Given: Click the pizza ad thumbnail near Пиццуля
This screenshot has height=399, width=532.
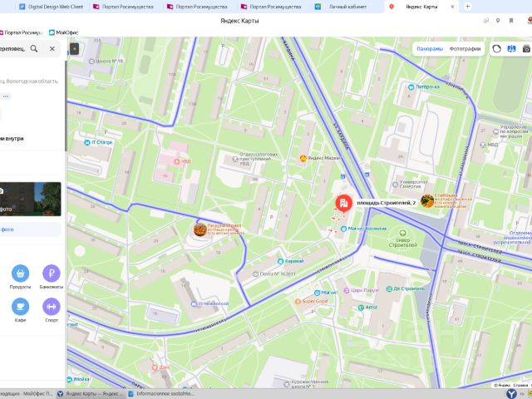Looking at the screenshot, I should [200, 229].
